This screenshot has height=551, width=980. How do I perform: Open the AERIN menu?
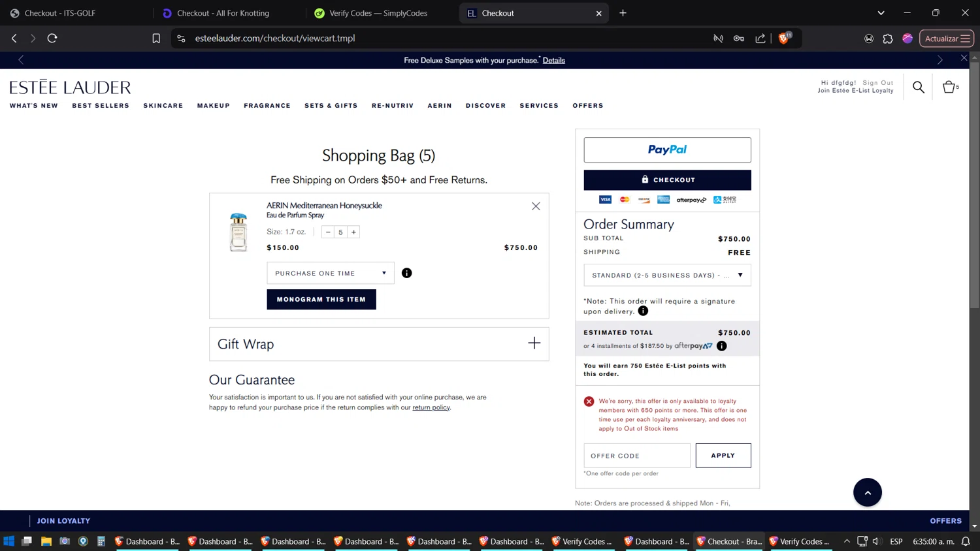[x=440, y=106]
